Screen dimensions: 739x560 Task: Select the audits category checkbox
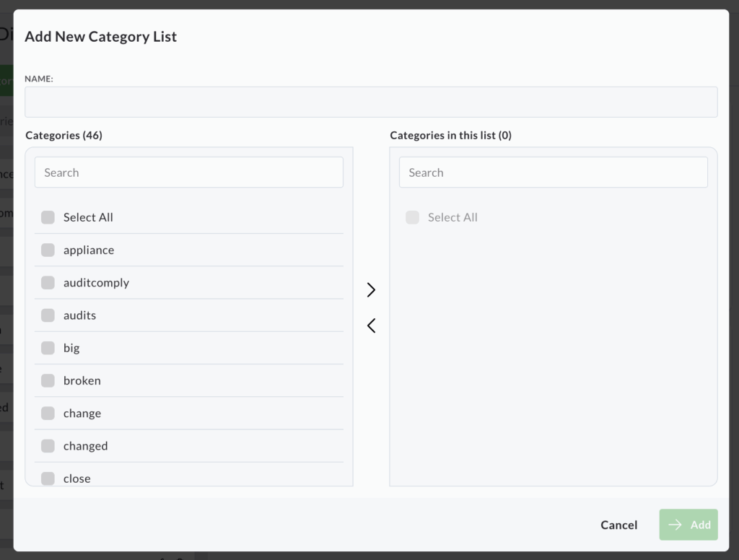[x=48, y=315]
